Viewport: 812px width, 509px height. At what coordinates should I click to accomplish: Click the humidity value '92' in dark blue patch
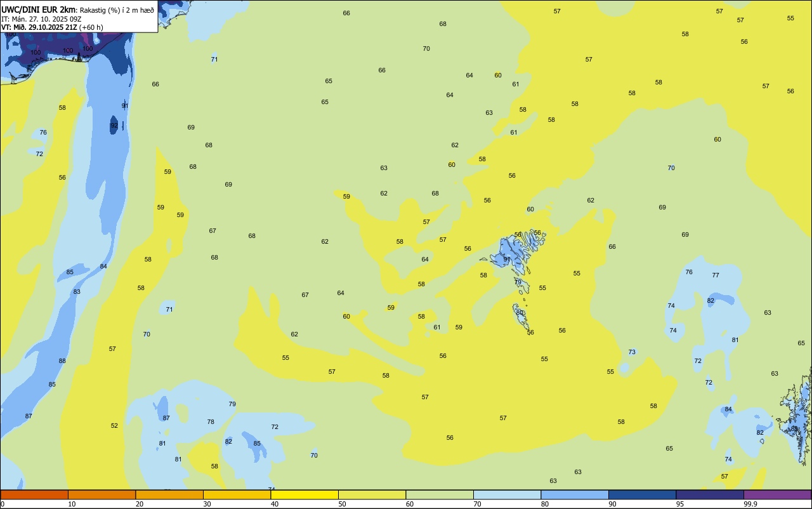(114, 126)
